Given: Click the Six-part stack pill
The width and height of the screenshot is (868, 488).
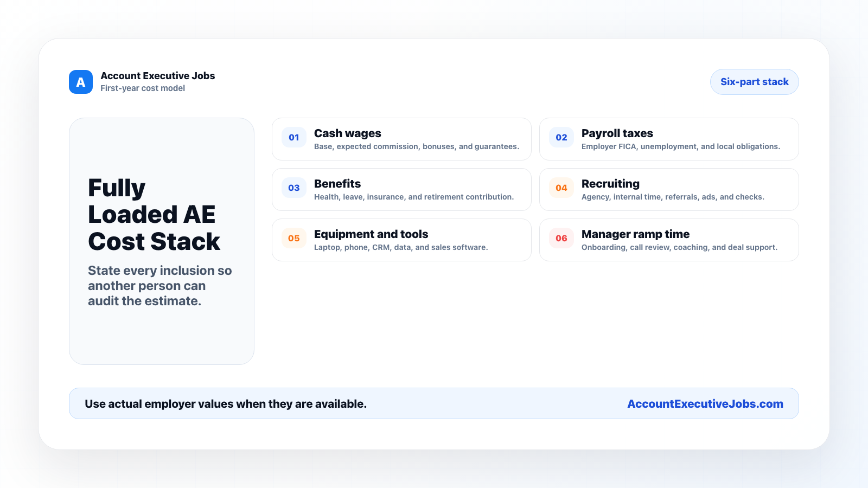Looking at the screenshot, I should click(x=755, y=82).
